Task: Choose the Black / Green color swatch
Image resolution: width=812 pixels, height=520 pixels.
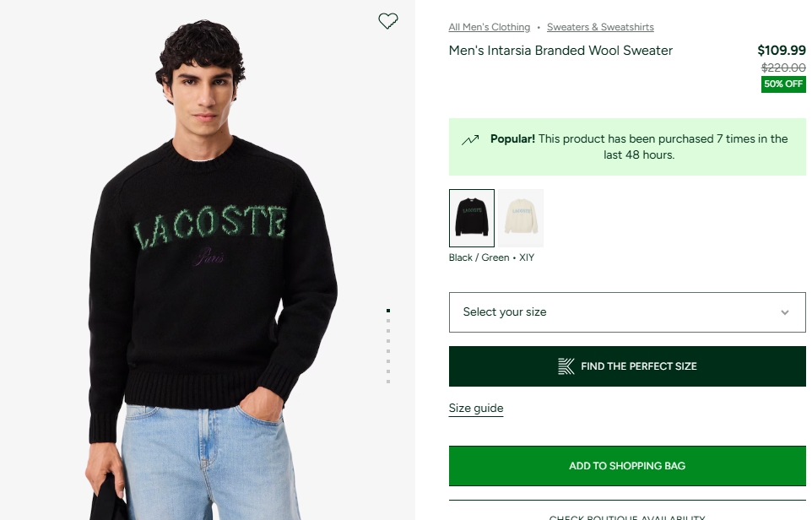Action: (472, 218)
